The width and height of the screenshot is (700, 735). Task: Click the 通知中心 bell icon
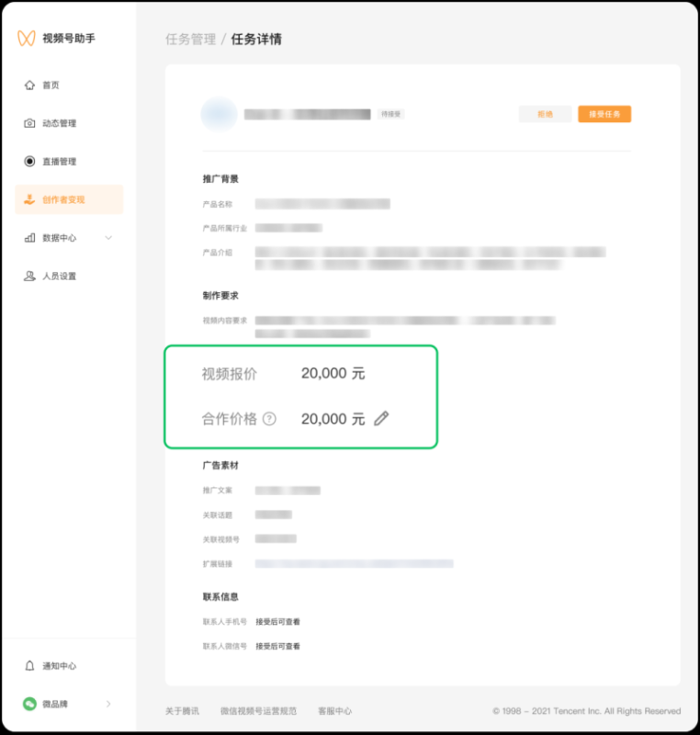(29, 665)
